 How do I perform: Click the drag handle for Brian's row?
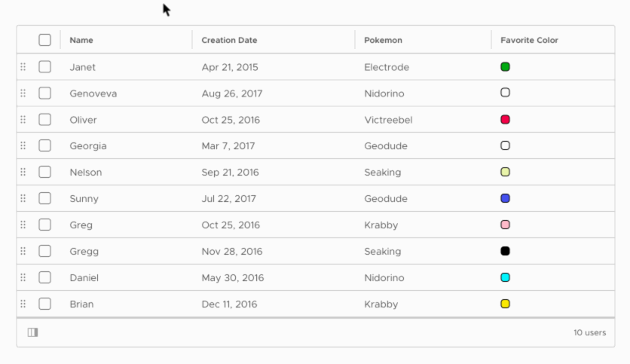coord(23,304)
